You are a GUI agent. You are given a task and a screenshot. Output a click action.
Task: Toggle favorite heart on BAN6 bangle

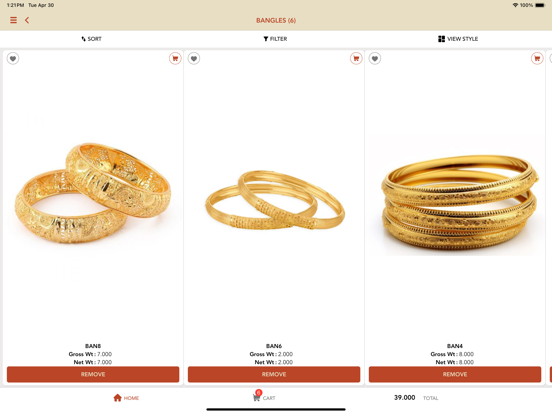click(194, 58)
